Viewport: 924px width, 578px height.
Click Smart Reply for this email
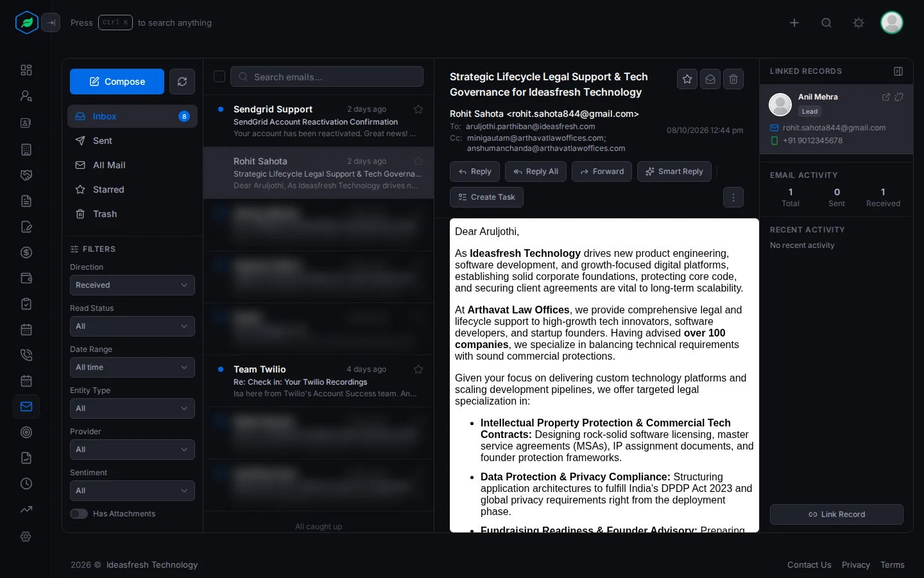point(674,171)
